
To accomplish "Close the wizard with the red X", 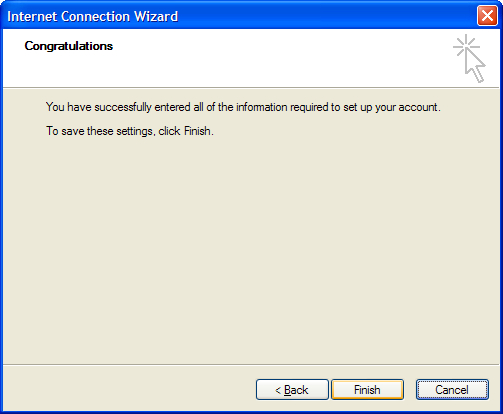I will 487,15.
